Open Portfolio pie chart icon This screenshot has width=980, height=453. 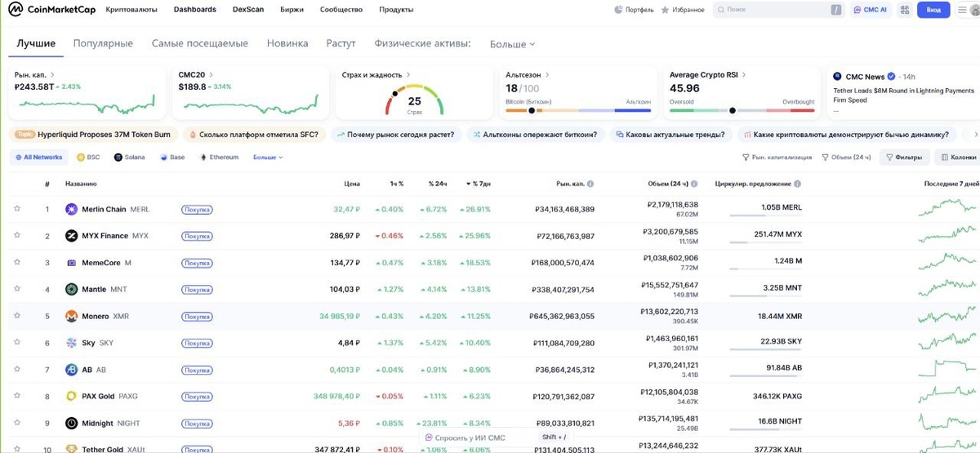pyautogui.click(x=618, y=10)
